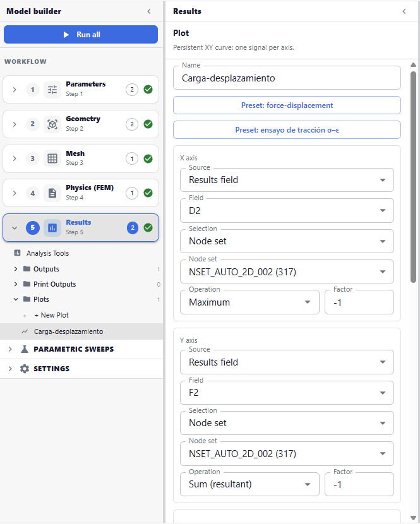The width and height of the screenshot is (420, 524).
Task: Expand the Settings section
Action: click(x=10, y=369)
